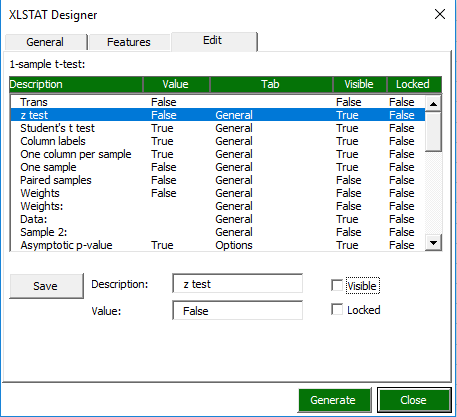Select the z test row
The width and height of the screenshot is (457, 417).
[x=218, y=115]
